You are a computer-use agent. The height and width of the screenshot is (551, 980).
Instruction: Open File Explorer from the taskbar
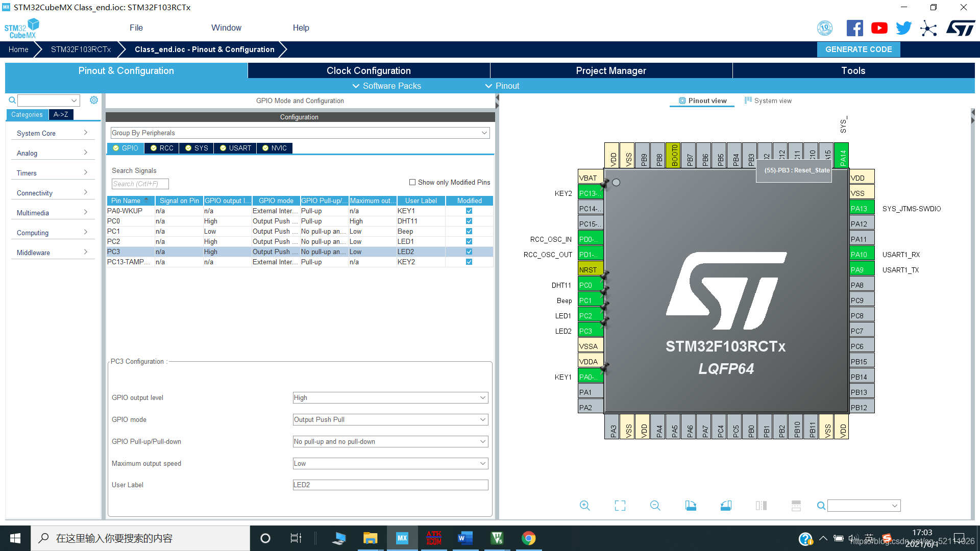click(x=371, y=538)
